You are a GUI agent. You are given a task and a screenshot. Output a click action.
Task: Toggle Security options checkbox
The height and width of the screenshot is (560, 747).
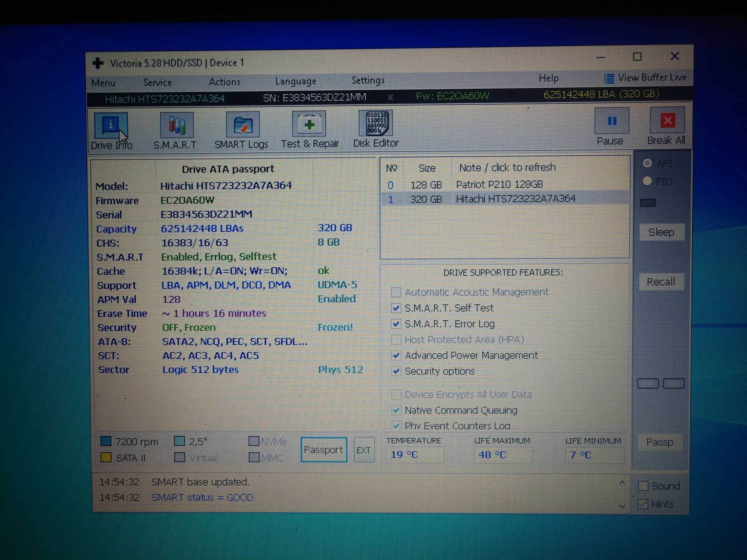[x=396, y=371]
